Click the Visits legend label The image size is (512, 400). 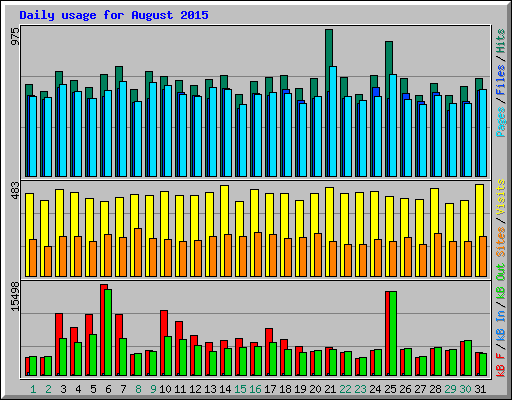500,197
